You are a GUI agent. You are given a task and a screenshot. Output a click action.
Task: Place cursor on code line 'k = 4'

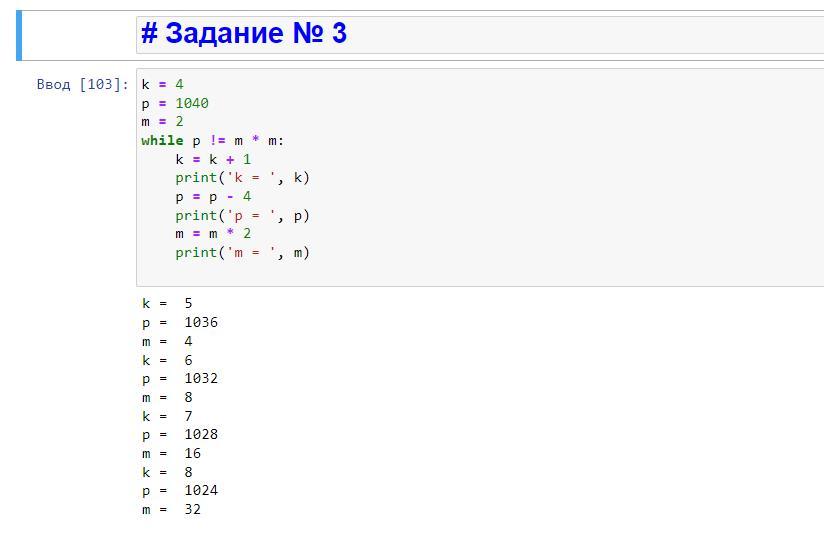tap(162, 84)
